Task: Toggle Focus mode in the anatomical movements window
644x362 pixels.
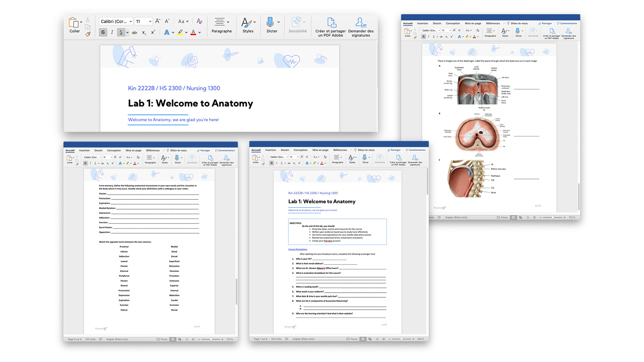Action: (x=162, y=339)
